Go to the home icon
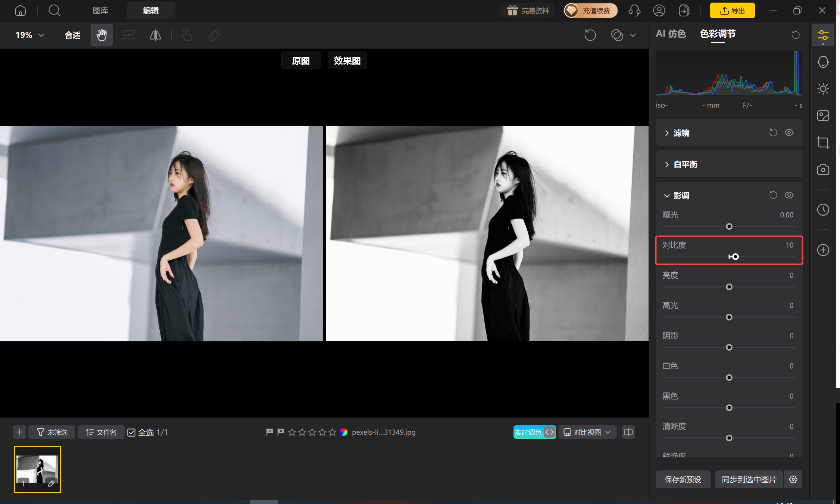 click(21, 10)
